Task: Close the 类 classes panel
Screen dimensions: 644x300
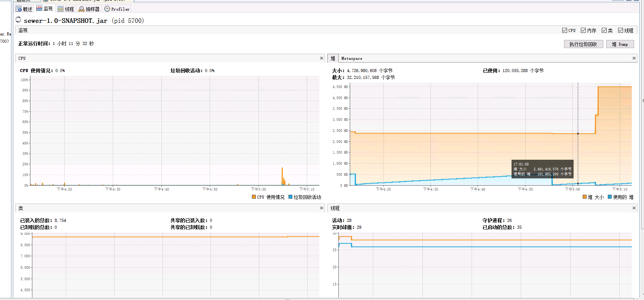Action: tap(322, 208)
